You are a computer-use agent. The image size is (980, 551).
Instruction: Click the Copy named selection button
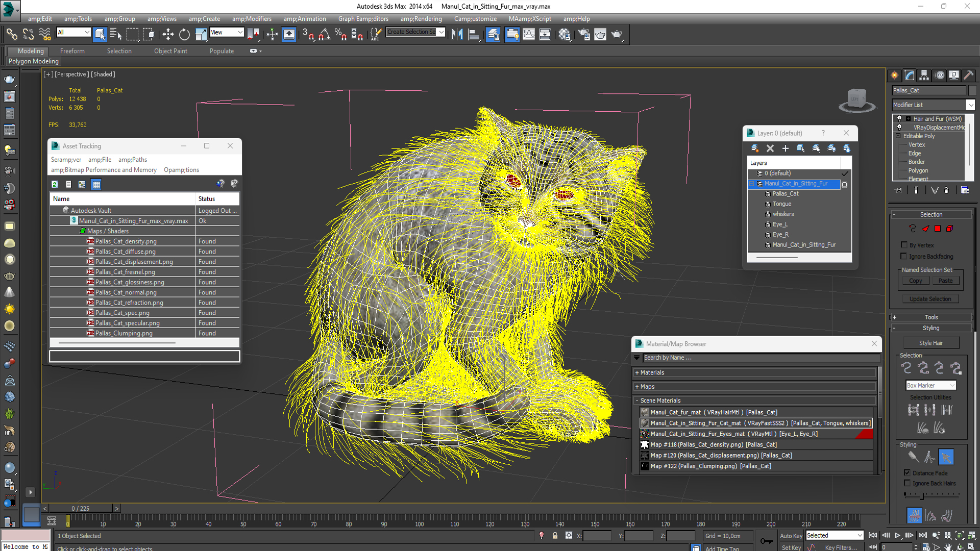click(915, 281)
